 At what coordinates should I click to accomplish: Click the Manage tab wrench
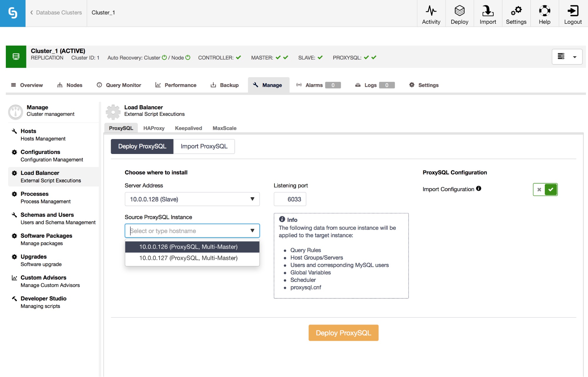point(256,85)
